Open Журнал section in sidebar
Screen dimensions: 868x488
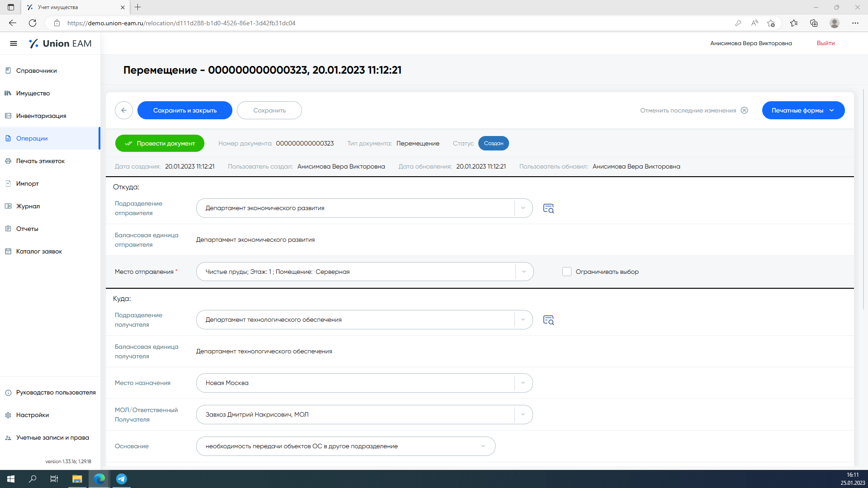click(50, 206)
